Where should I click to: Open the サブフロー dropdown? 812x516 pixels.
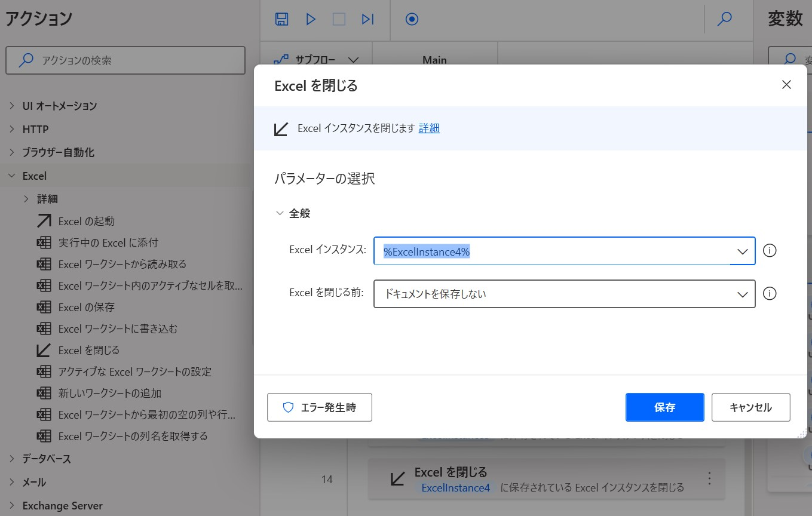point(353,60)
